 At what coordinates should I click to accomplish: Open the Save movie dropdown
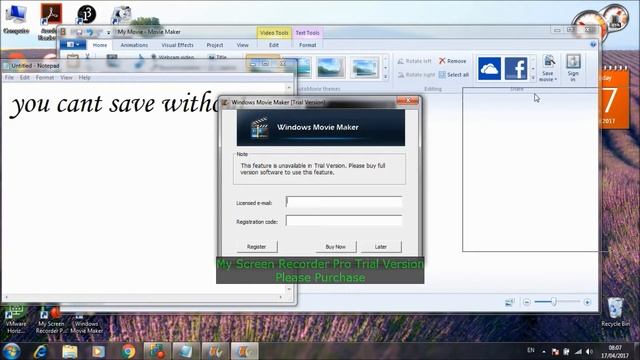point(548,68)
